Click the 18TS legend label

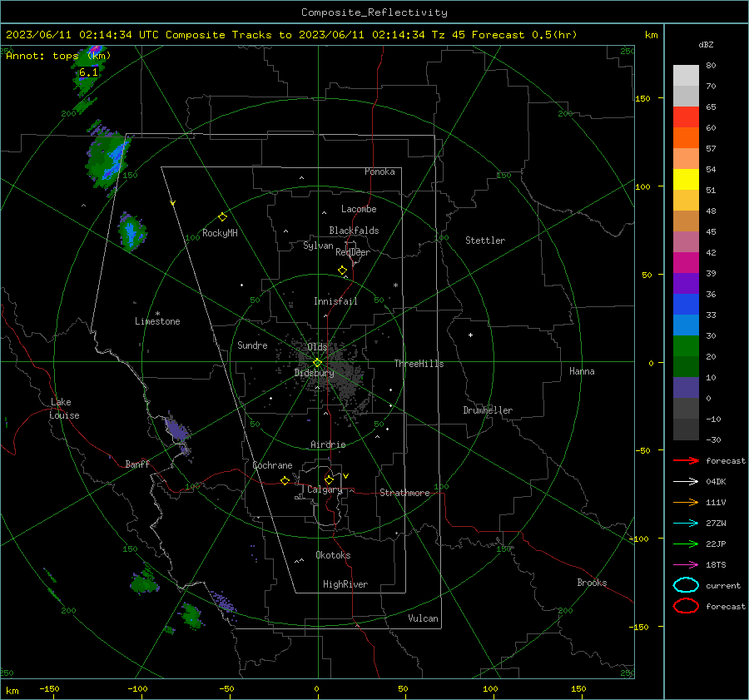[716, 565]
